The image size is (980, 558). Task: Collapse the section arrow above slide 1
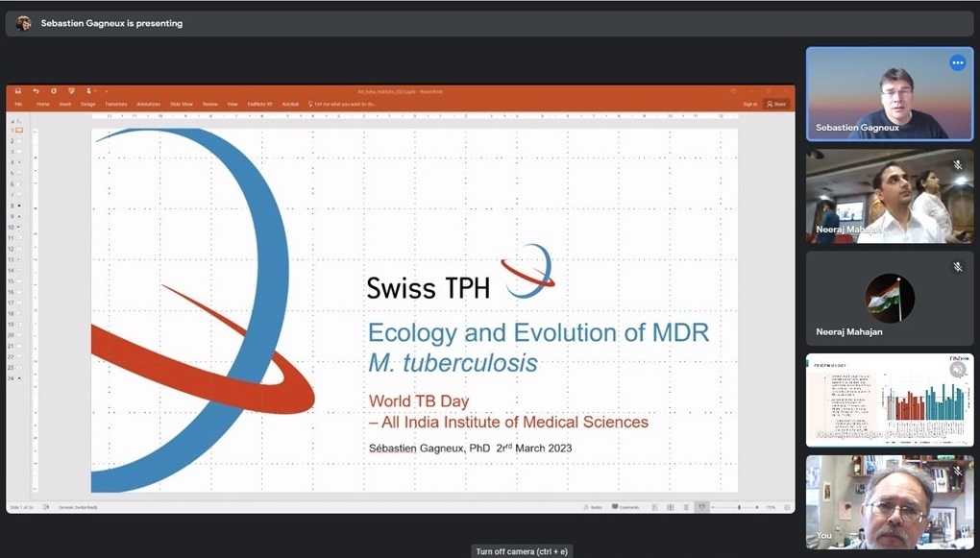tap(12, 121)
